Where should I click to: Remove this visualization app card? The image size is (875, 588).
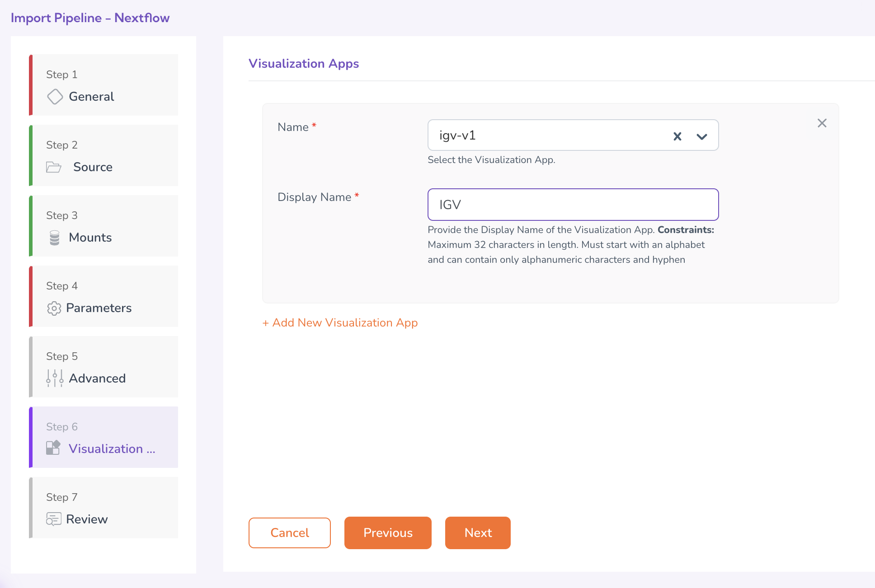(x=822, y=123)
